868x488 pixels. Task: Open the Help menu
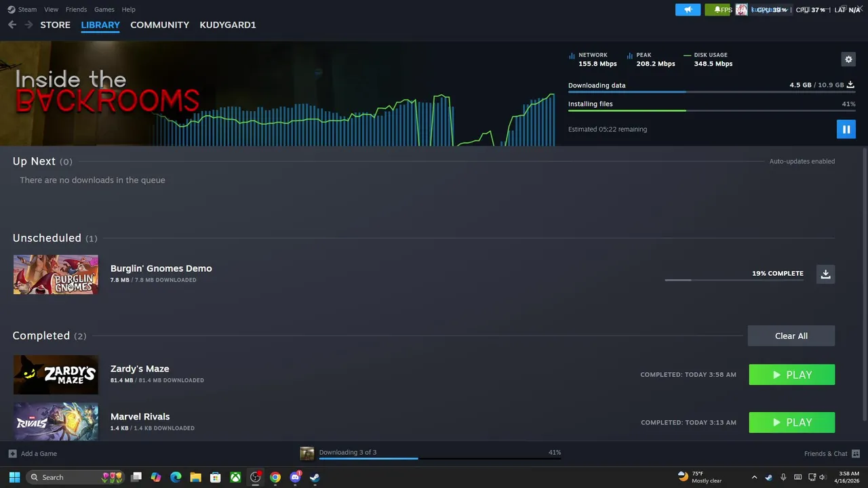click(128, 9)
